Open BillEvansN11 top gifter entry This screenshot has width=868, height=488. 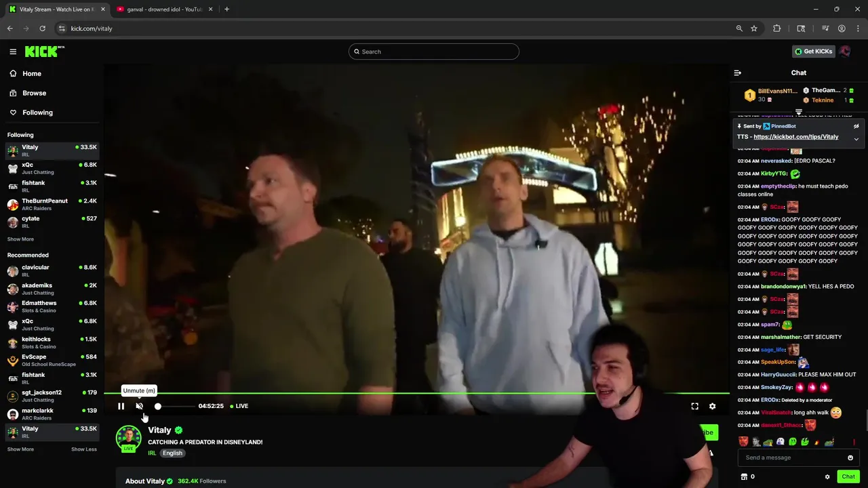[x=771, y=95]
